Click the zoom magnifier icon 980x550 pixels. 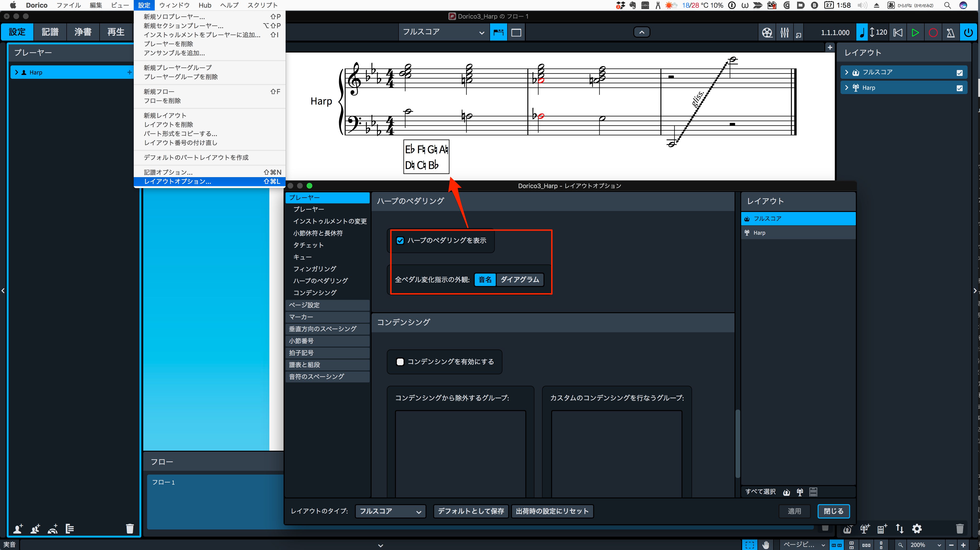click(900, 545)
